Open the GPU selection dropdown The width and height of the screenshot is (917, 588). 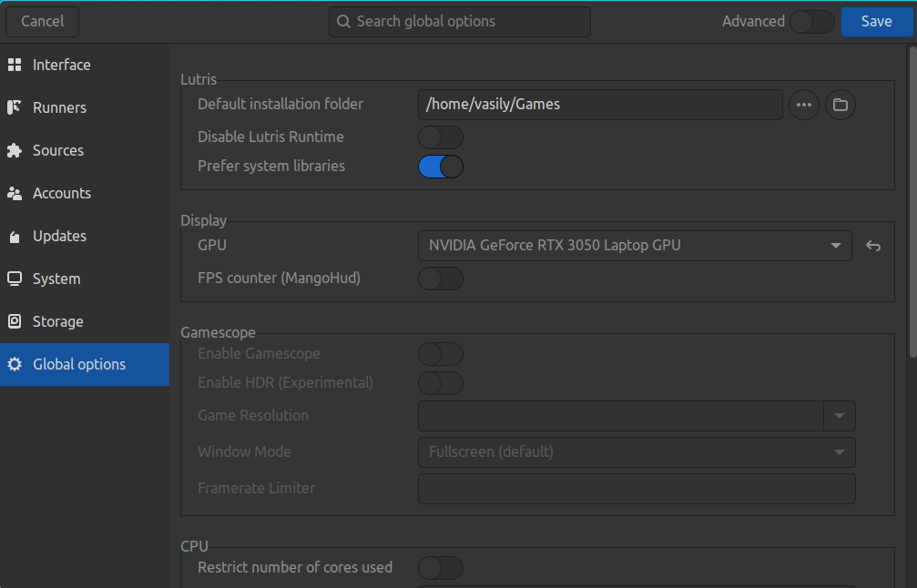point(635,246)
